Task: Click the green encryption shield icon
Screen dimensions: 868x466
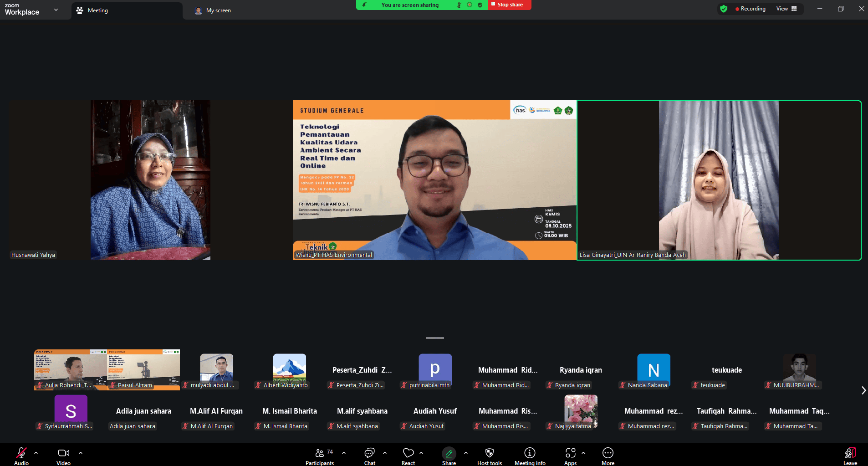Action: (724, 9)
